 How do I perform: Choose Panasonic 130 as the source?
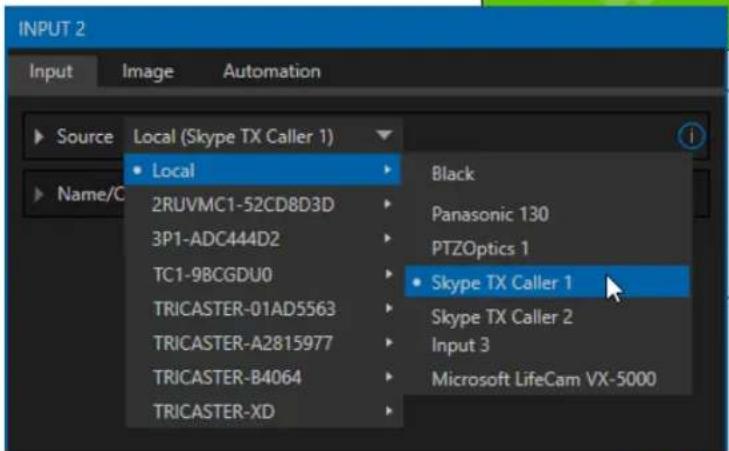click(x=548, y=214)
